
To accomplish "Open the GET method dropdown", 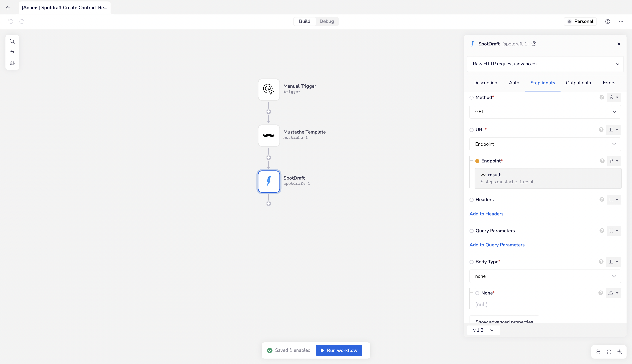I will point(545,112).
